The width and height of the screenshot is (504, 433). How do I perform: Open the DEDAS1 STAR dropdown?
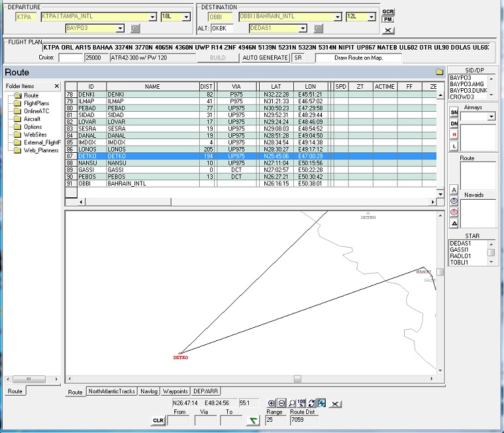click(302, 28)
